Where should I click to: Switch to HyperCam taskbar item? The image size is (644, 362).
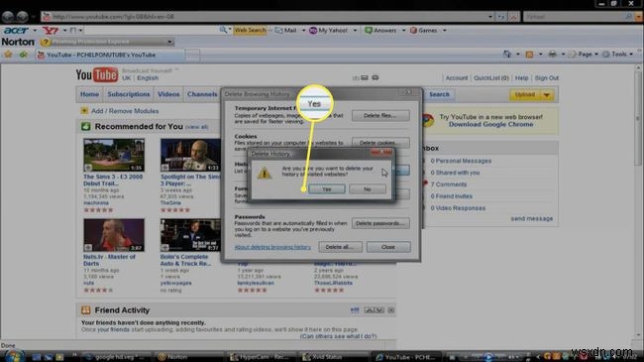tap(262, 357)
